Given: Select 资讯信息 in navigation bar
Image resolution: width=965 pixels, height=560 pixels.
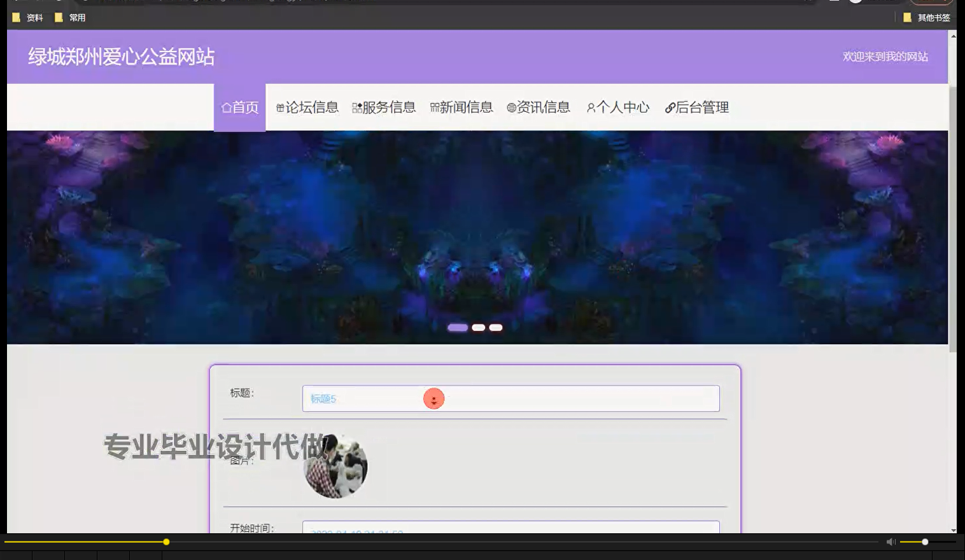Looking at the screenshot, I should pyautogui.click(x=539, y=107).
